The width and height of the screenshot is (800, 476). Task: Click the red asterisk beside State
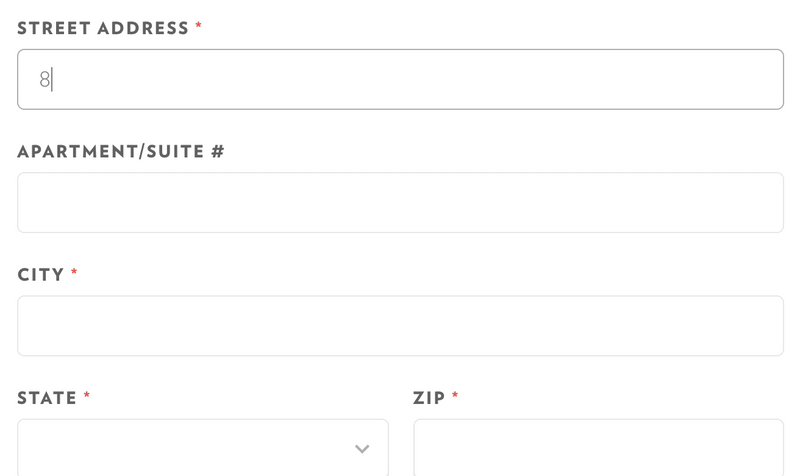pos(87,395)
